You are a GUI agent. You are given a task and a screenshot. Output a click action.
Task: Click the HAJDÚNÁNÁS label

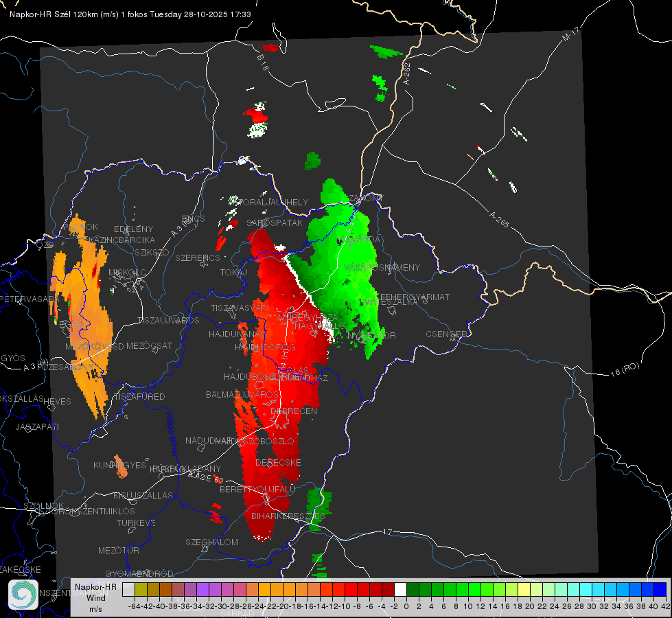237,334
